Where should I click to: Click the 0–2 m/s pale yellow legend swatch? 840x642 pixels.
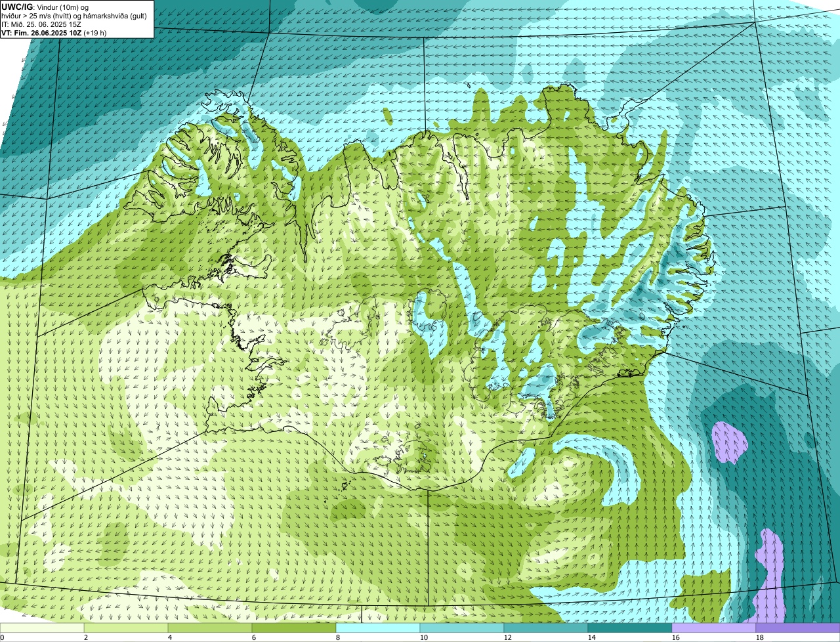click(42, 628)
